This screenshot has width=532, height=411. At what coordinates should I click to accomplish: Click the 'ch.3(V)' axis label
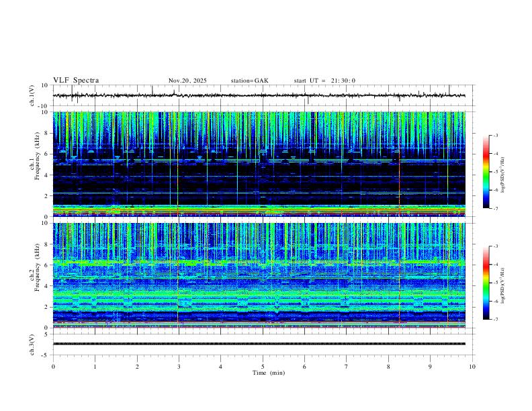(x=32, y=345)
